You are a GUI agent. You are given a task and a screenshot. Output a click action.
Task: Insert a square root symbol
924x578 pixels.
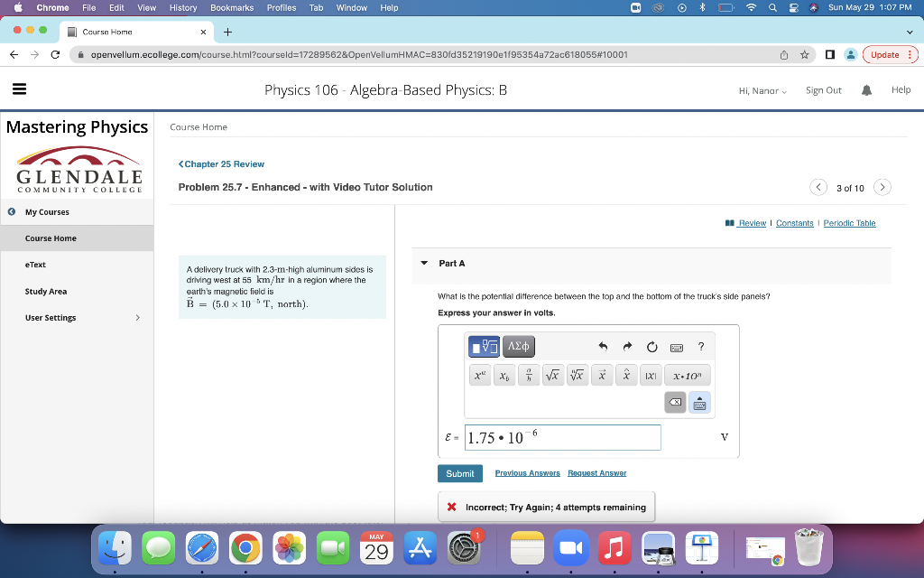click(552, 374)
